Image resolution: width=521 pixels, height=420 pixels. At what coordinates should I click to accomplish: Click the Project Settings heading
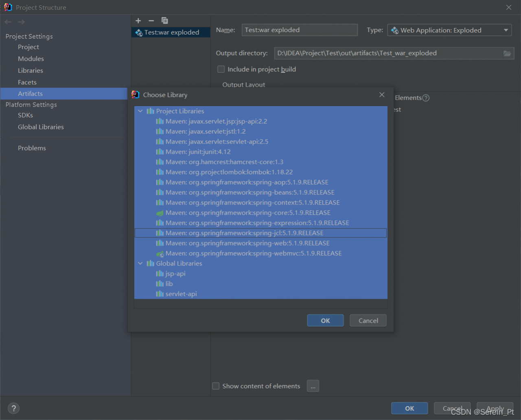(x=29, y=37)
